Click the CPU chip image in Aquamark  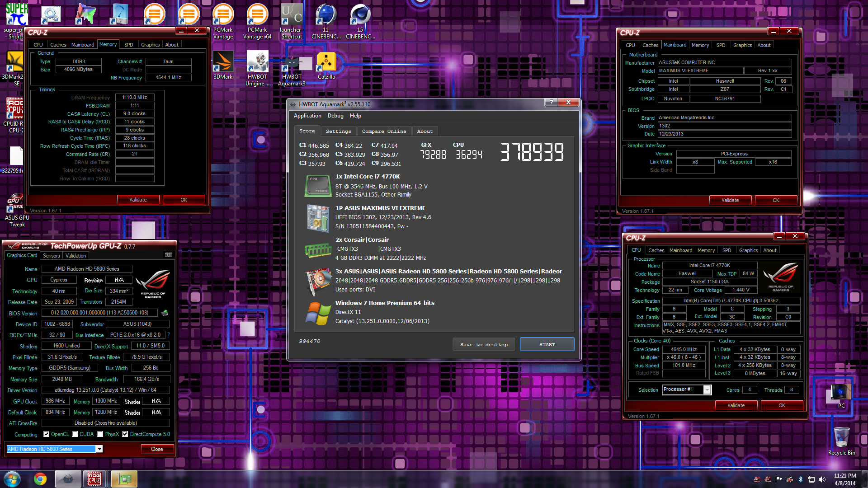(318, 186)
